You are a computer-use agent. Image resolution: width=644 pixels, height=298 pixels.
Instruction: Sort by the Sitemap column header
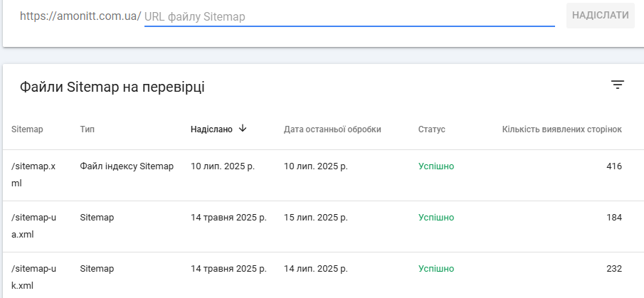tap(27, 129)
